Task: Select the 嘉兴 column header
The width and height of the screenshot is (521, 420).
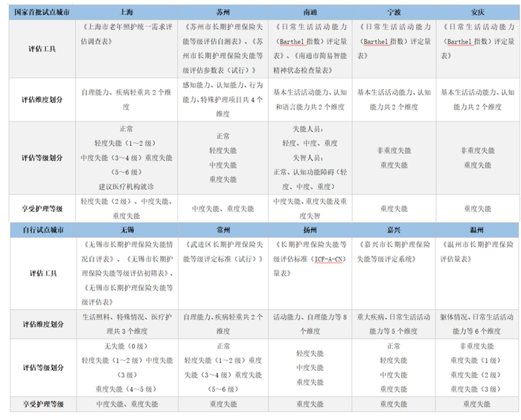Action: 394,230
